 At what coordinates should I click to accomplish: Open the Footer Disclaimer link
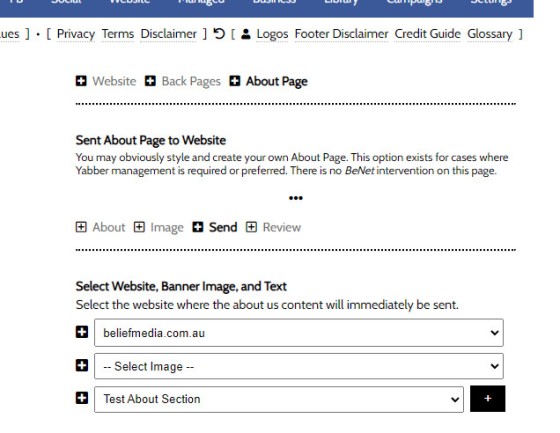point(341,34)
